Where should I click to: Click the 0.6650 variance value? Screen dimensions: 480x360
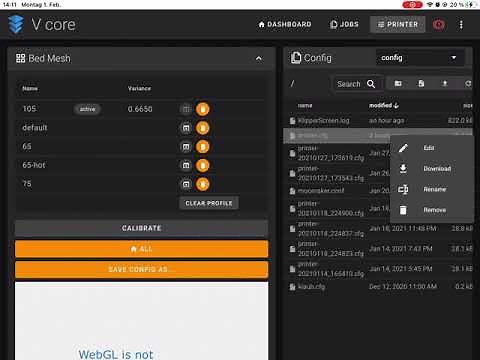140,109
